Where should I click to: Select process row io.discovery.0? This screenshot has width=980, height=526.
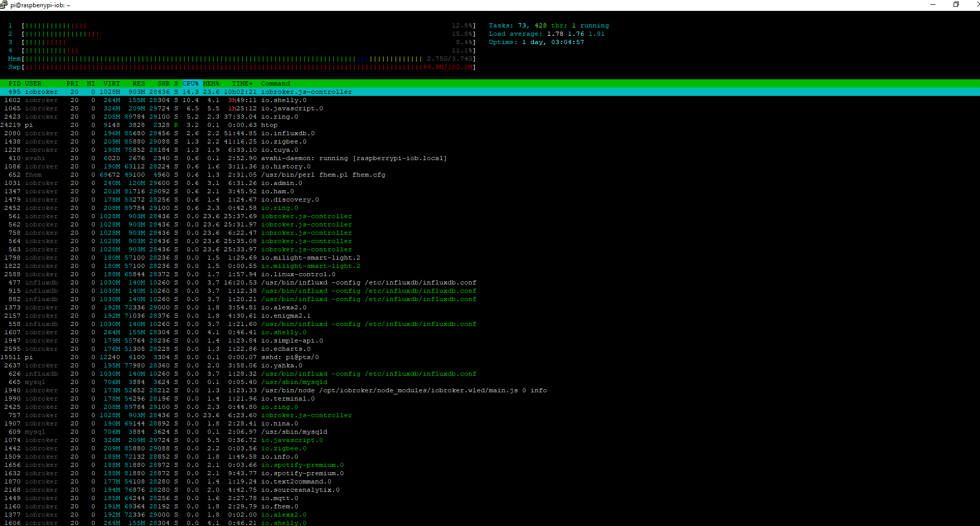[490, 200]
